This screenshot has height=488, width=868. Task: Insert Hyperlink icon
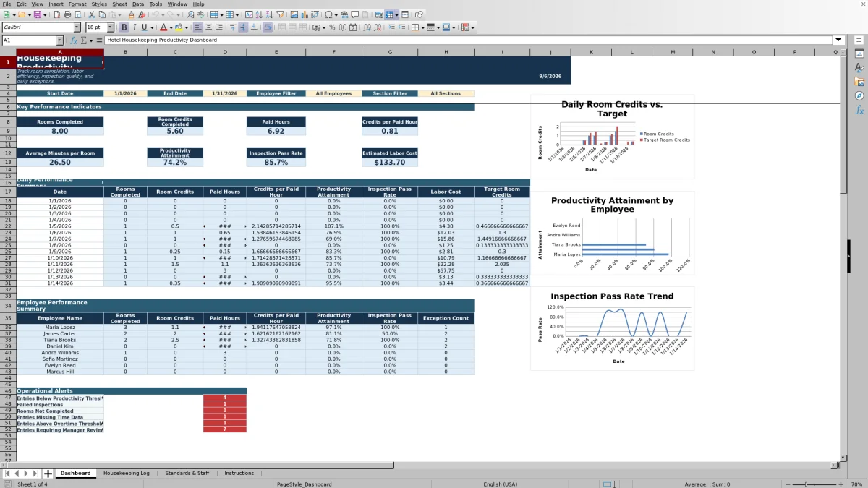(344, 14)
